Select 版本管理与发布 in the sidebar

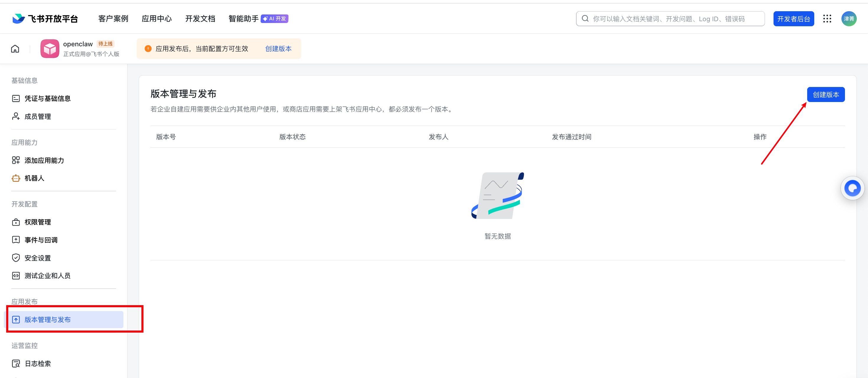64,319
